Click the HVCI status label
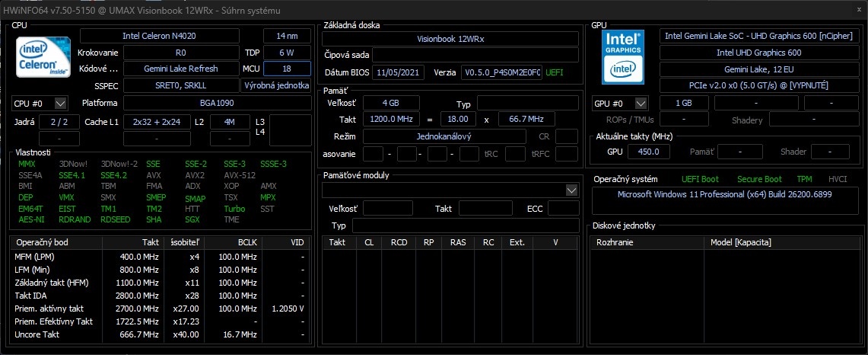Image resolution: width=868 pixels, height=355 pixels. tap(837, 179)
